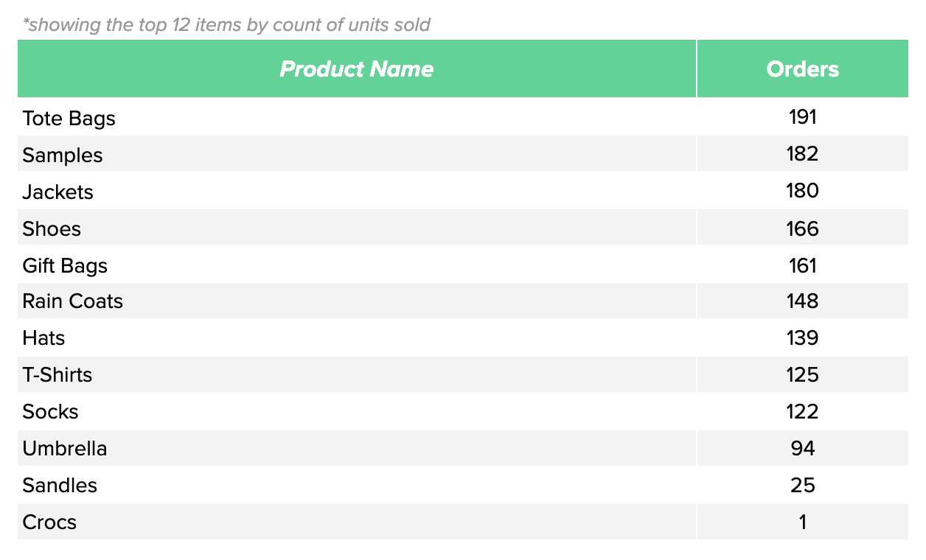
Task: Click the 148 orders value
Action: 802,301
